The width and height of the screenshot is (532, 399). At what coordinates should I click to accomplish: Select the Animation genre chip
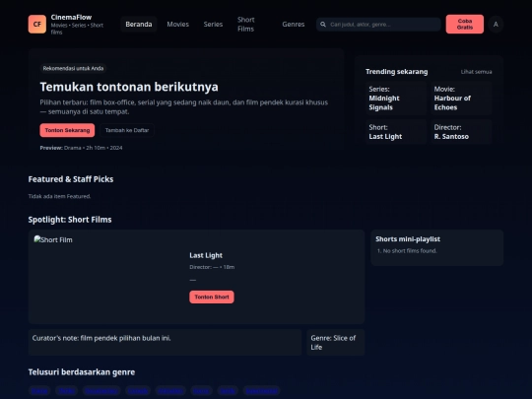(170, 391)
